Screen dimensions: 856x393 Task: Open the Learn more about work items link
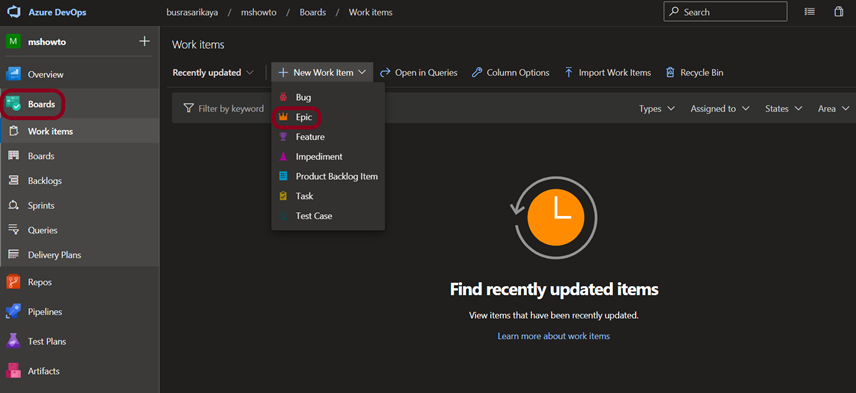click(554, 336)
